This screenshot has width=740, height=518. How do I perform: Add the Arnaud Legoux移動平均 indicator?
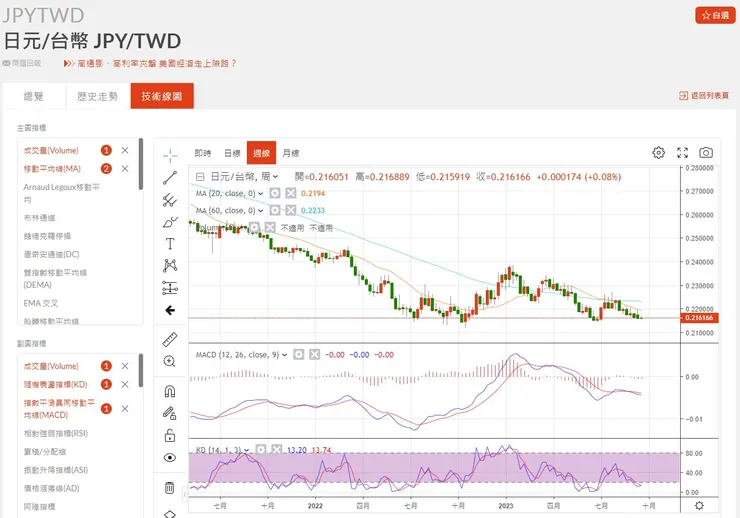click(61, 193)
